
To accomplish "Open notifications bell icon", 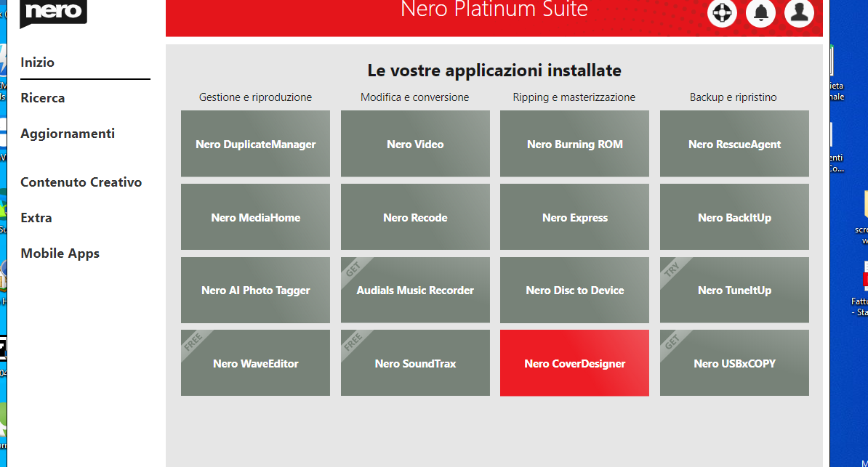I will click(x=760, y=12).
